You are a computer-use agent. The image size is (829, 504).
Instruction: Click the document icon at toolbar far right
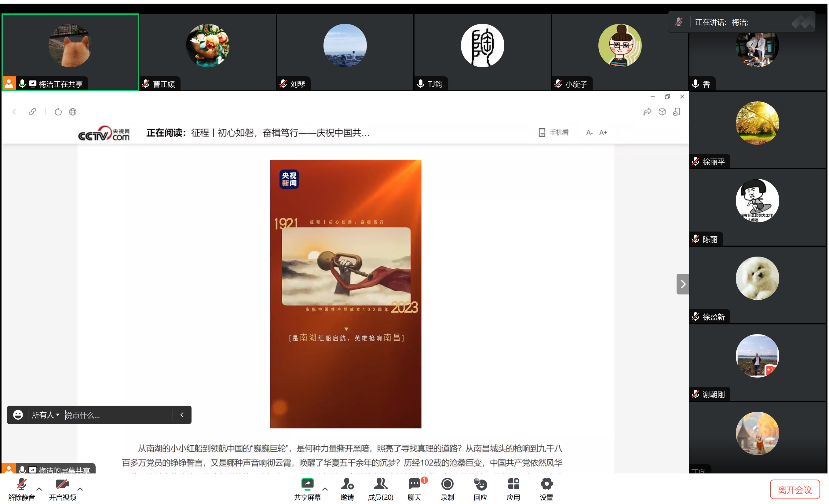click(677, 112)
